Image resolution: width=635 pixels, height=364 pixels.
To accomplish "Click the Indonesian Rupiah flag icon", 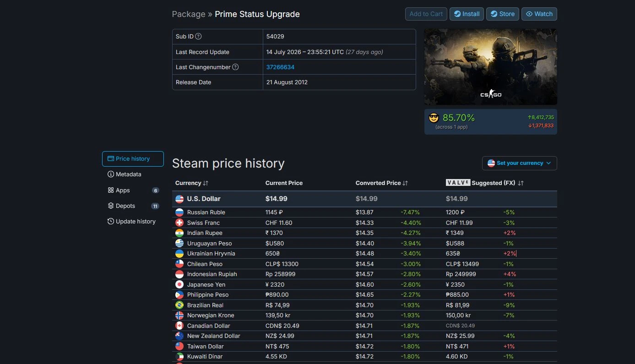I will pyautogui.click(x=179, y=274).
